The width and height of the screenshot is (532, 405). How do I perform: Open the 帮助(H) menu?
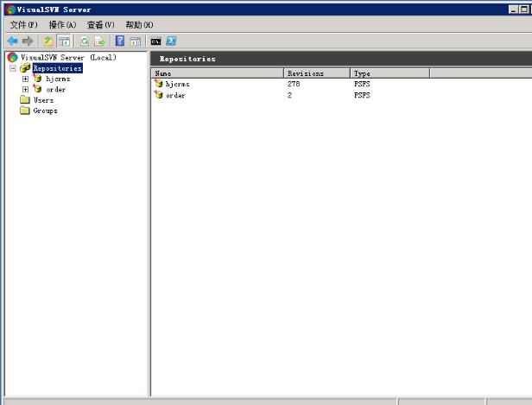139,25
